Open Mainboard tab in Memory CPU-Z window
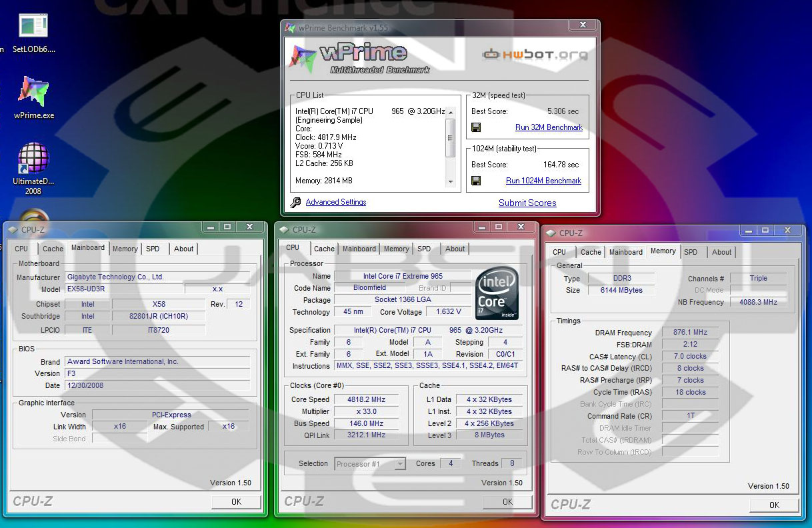The image size is (812, 528). click(626, 252)
